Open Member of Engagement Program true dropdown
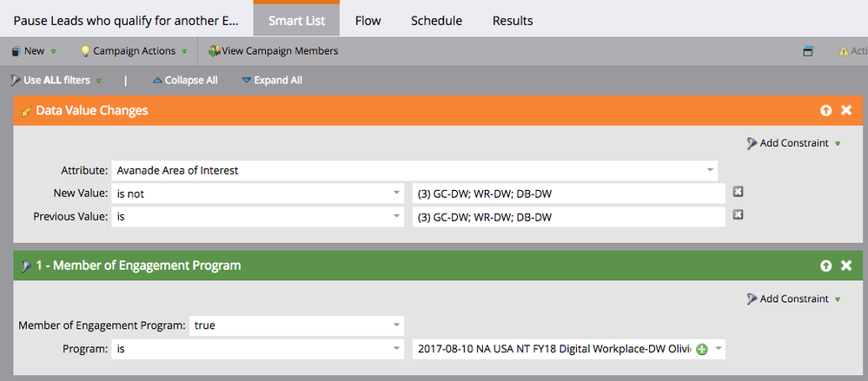The width and height of the screenshot is (868, 381). (296, 325)
